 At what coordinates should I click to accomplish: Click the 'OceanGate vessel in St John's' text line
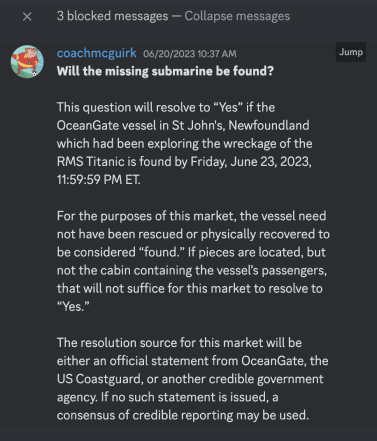click(183, 125)
